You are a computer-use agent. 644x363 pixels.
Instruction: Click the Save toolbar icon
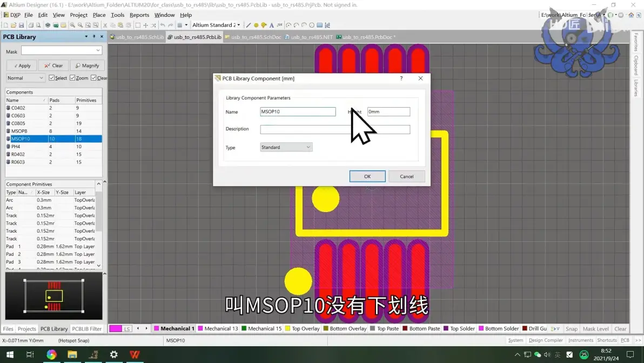pyautogui.click(x=22, y=25)
